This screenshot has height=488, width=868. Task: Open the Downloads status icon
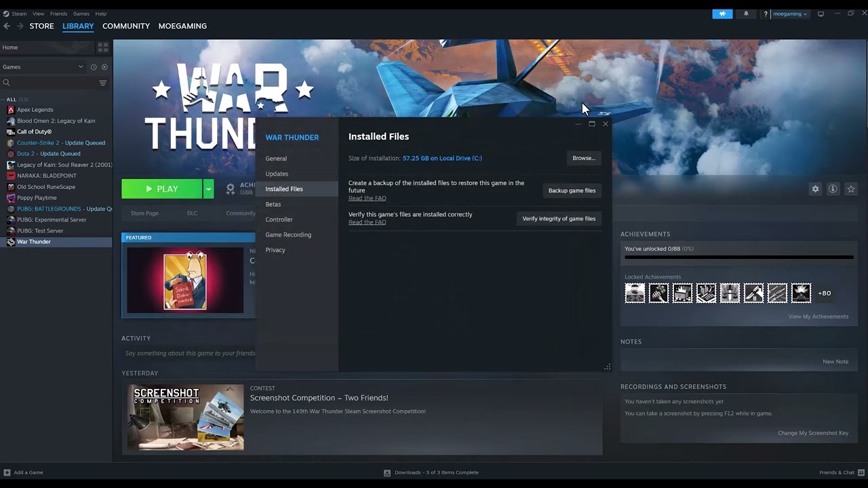point(387,472)
